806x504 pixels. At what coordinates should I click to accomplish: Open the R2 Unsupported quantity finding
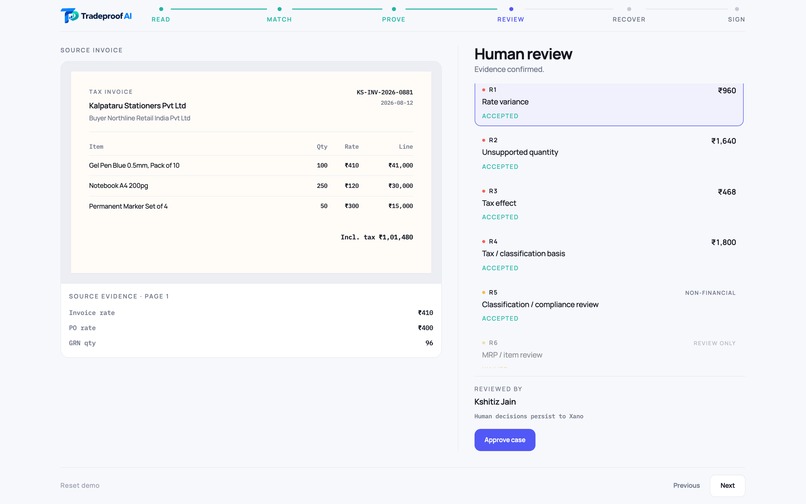point(609,153)
